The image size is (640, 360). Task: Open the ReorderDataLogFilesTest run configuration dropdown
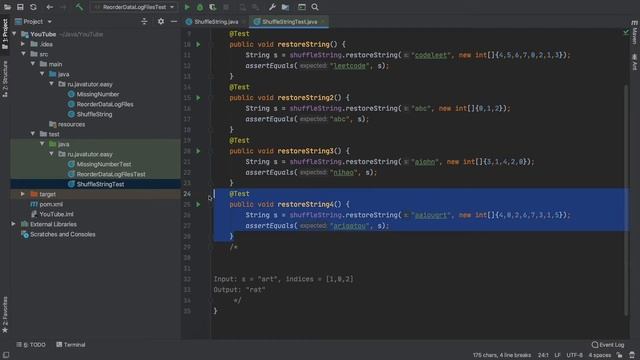[134, 7]
